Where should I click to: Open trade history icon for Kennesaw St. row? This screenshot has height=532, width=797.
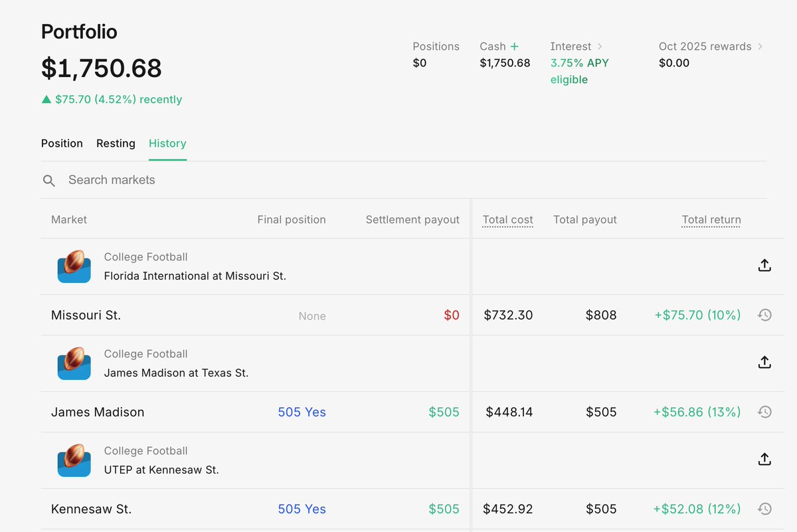point(764,509)
